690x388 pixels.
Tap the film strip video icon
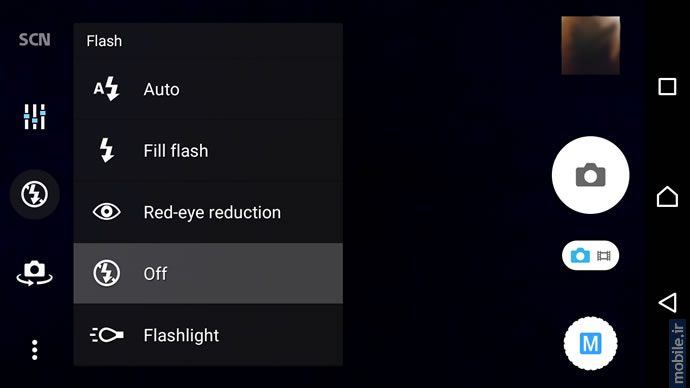pyautogui.click(x=604, y=256)
